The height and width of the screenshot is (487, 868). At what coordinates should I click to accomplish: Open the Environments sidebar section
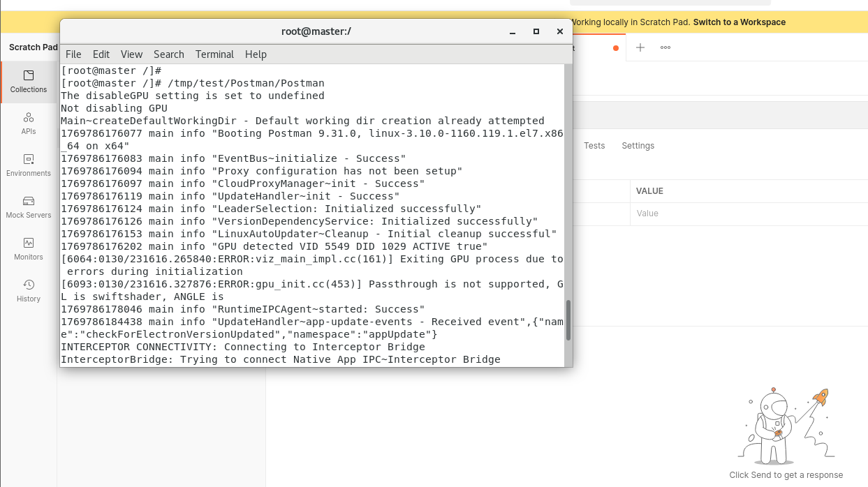pos(29,165)
